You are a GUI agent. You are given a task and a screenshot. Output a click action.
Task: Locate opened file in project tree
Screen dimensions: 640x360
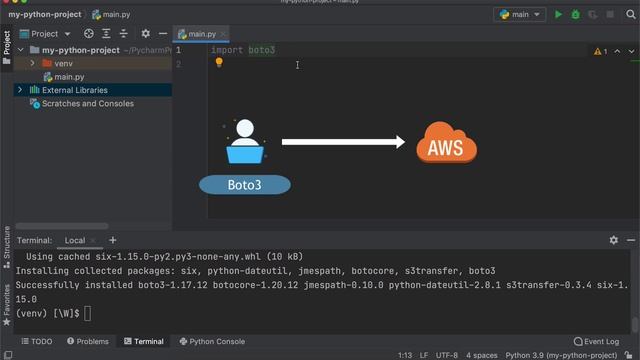(89, 34)
